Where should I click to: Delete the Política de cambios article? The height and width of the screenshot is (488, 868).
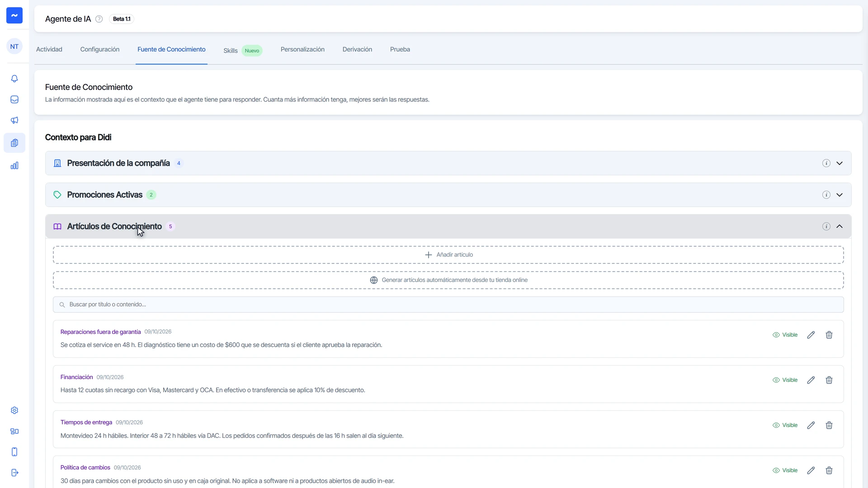[x=829, y=470]
